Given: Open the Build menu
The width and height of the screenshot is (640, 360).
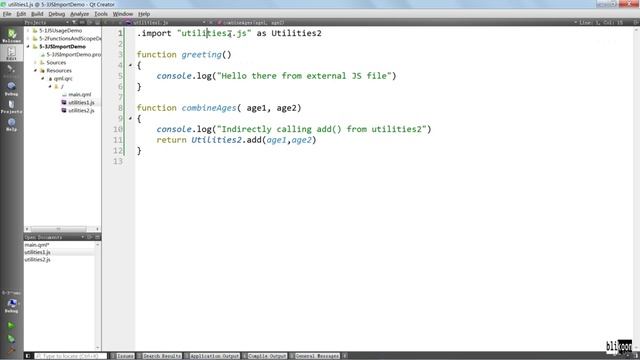Looking at the screenshot, I should tap(37, 14).
